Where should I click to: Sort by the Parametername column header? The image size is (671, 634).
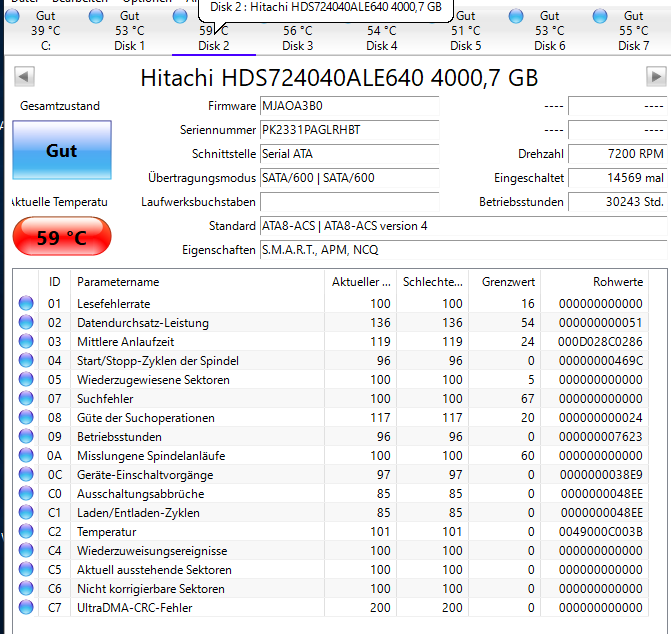coord(197,282)
